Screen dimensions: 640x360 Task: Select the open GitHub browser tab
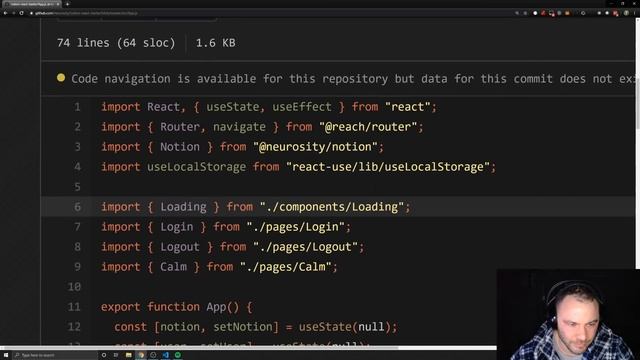pyautogui.click(x=31, y=4)
